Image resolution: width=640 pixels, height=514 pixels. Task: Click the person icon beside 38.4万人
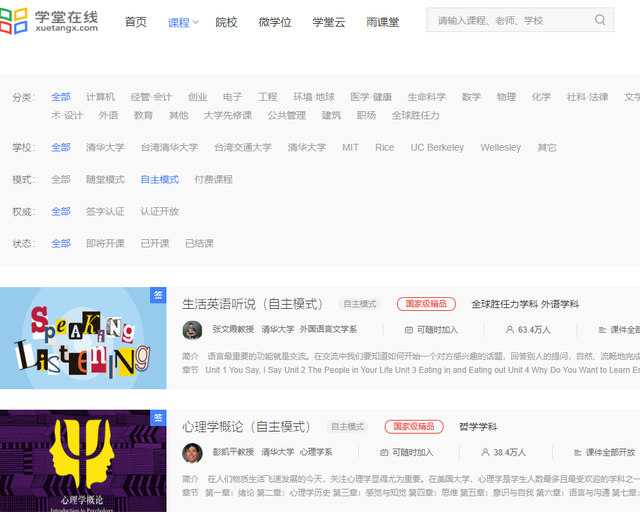[x=485, y=452]
